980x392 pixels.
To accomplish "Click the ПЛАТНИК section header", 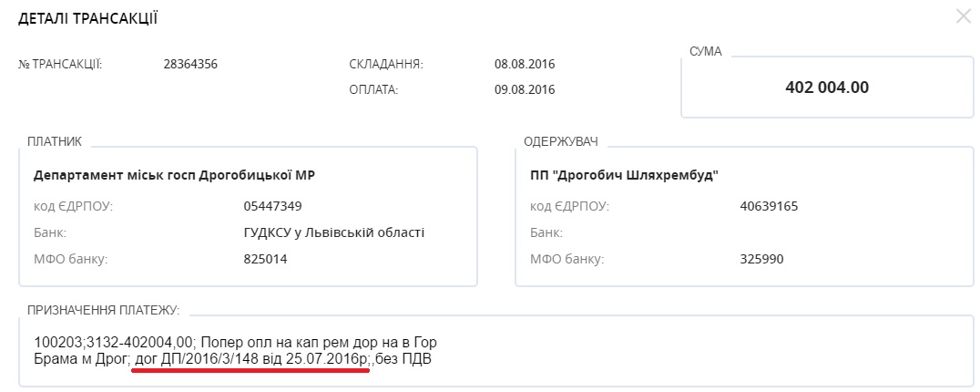I will tap(55, 142).
